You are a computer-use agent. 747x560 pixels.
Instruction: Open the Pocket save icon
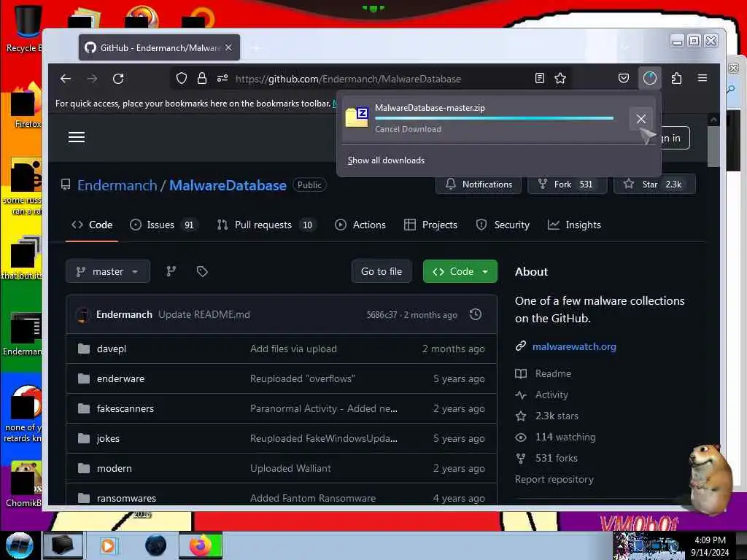(624, 79)
